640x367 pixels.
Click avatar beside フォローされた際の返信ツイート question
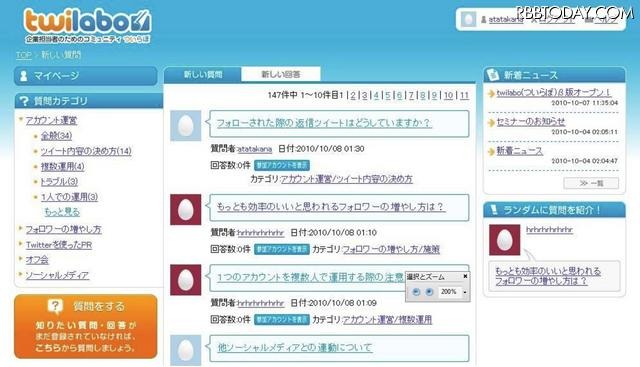[x=186, y=126]
